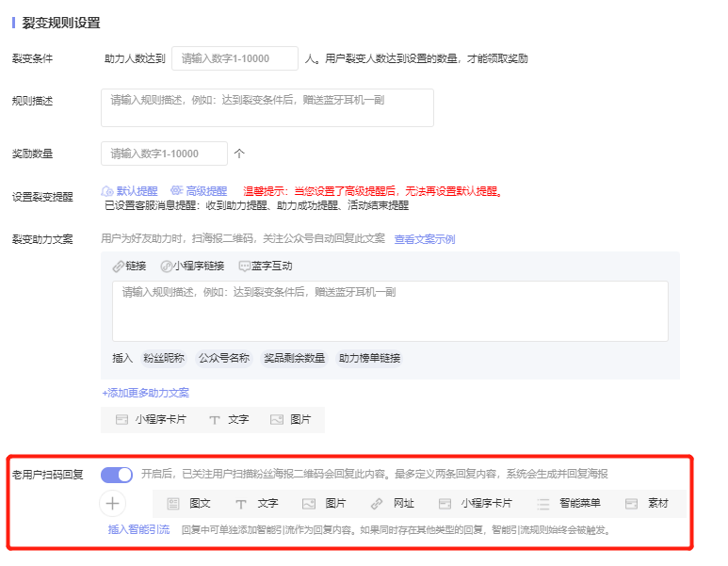Click the 图片 icon under 添加更多助力文案
Image resolution: width=728 pixels, height=566 pixels.
coord(277,420)
